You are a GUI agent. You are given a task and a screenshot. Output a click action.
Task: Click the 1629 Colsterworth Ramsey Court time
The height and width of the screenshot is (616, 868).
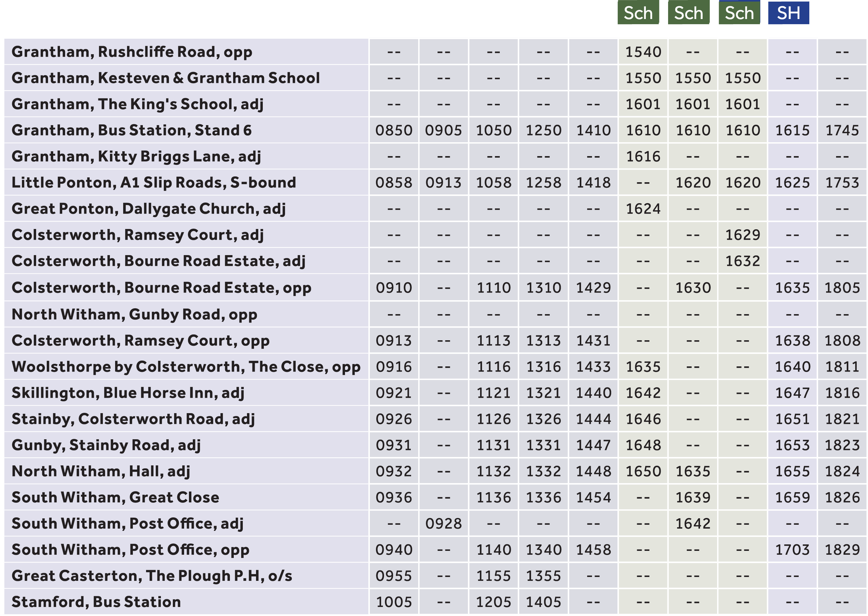[x=743, y=235]
